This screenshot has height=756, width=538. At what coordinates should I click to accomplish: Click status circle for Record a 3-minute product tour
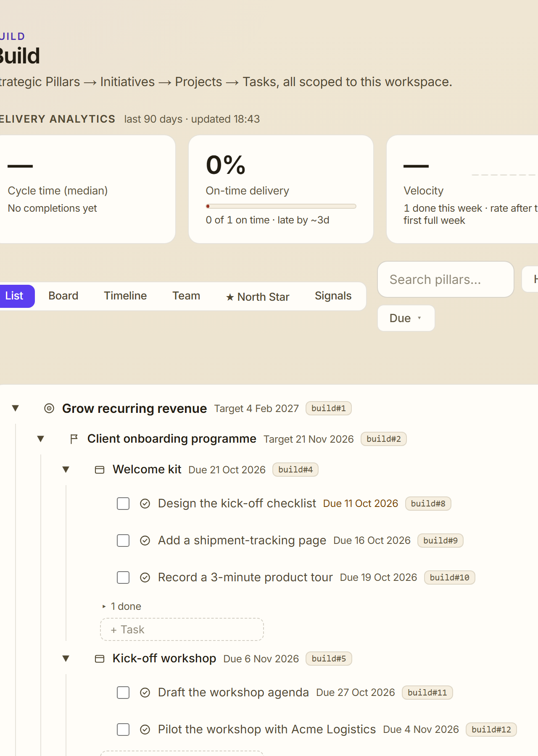click(x=145, y=577)
